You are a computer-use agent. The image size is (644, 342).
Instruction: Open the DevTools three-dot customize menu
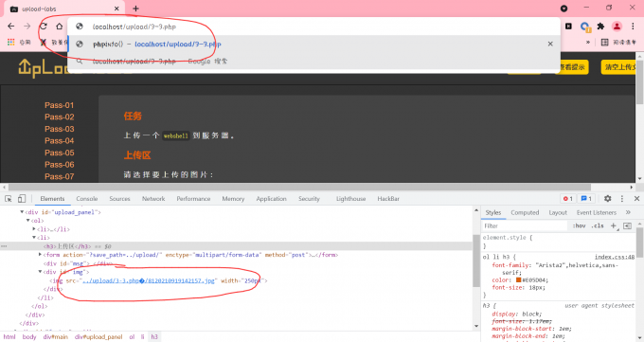(622, 199)
